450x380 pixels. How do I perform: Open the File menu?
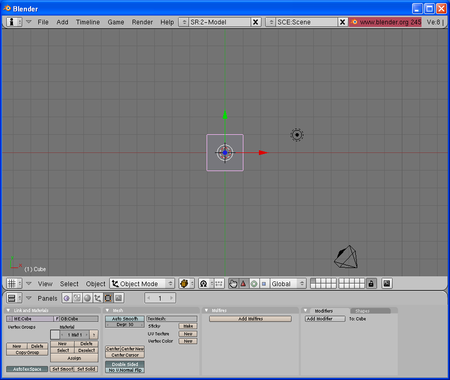(x=43, y=22)
